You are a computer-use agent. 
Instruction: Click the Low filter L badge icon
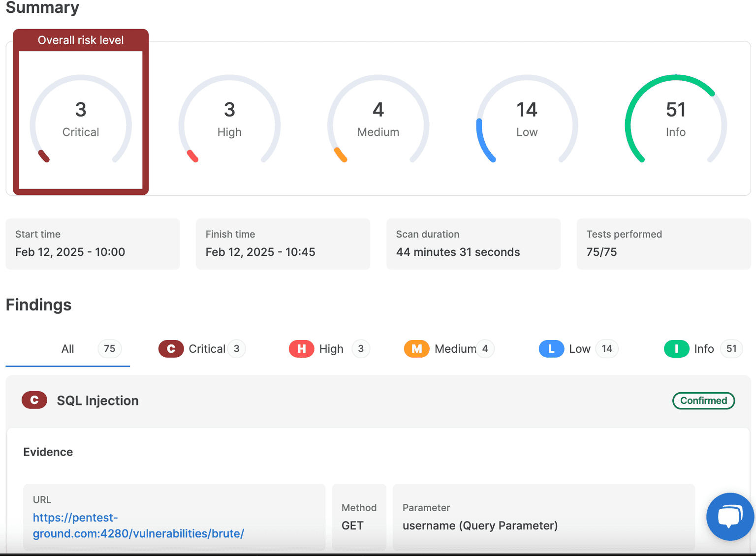551,349
